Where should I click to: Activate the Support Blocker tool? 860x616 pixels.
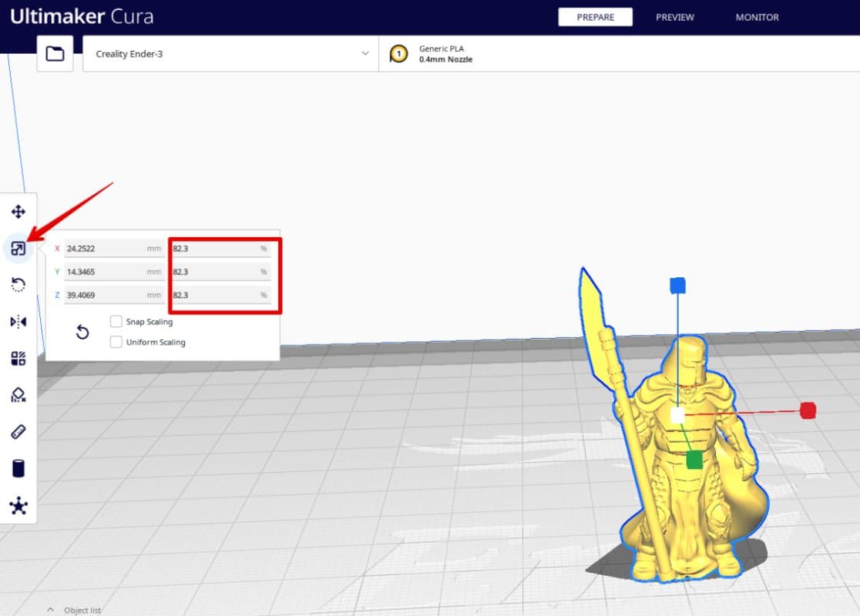coord(18,395)
